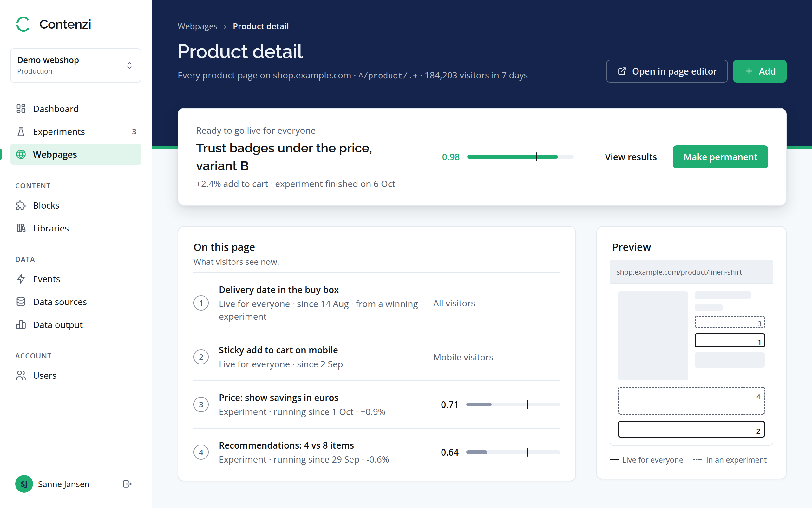Select preview block 1 solid outline

point(730,340)
